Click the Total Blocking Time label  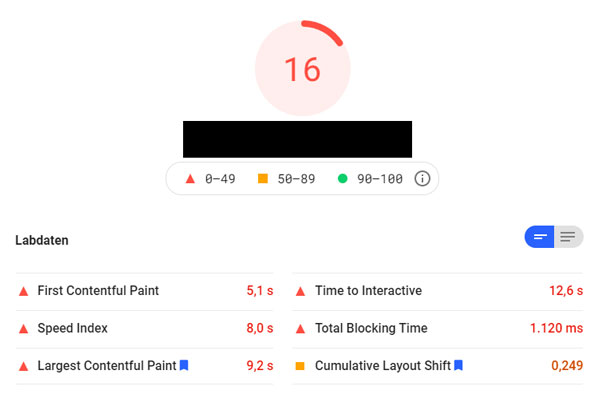tap(371, 328)
